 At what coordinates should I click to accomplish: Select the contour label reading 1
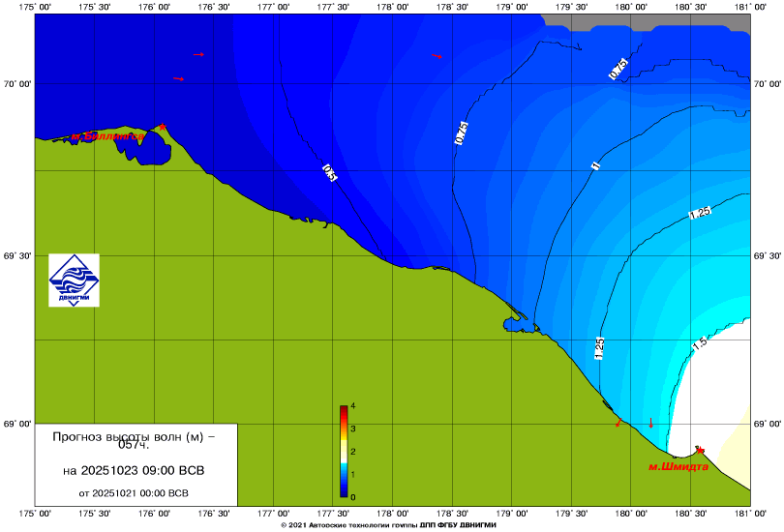[x=596, y=166]
